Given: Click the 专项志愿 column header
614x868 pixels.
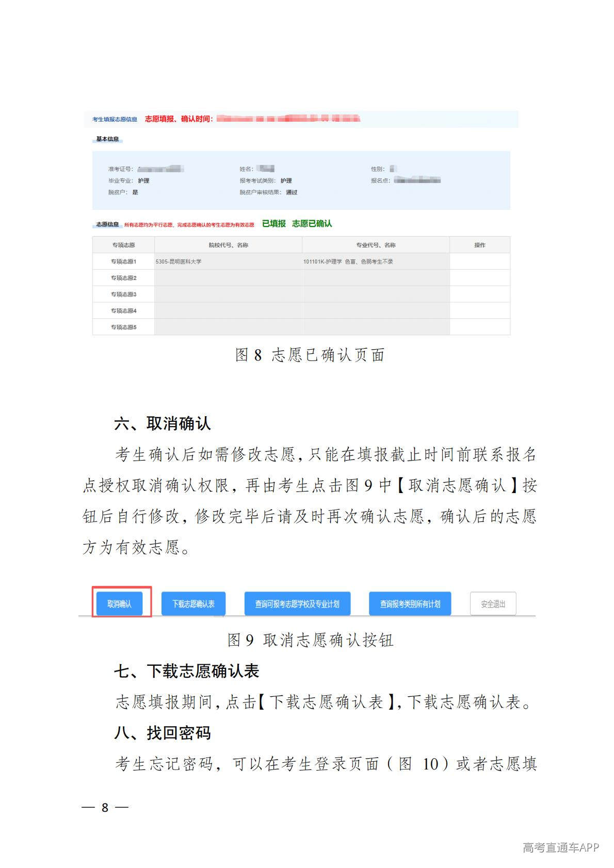Looking at the screenshot, I should (x=123, y=245).
